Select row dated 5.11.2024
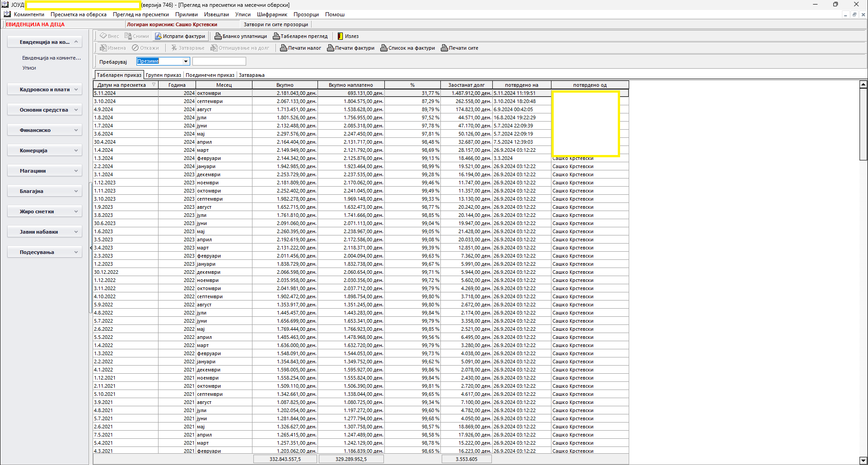 pos(361,93)
